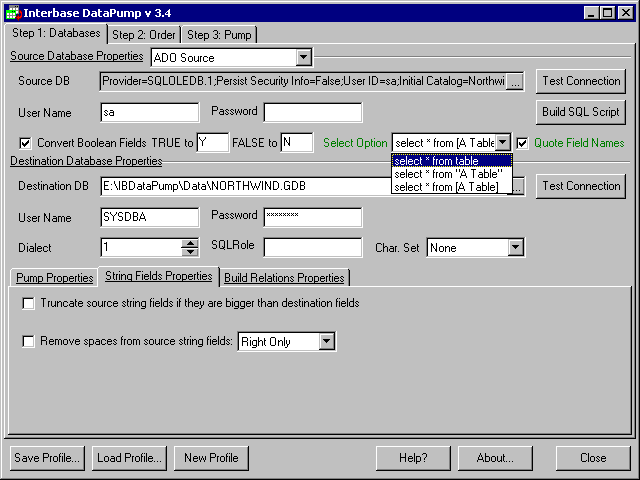Browse for Destination DB with ellipsis button
This screenshot has height=480, width=640.
tap(518, 187)
